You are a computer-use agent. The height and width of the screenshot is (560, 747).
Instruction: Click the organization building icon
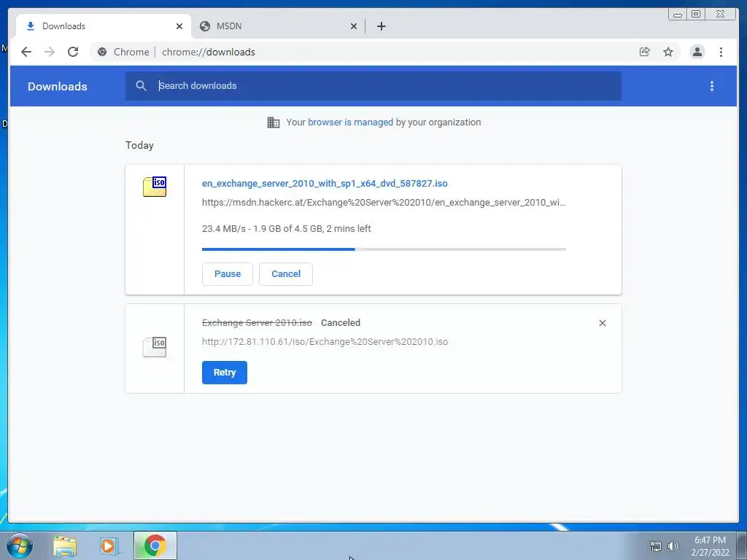(x=274, y=122)
